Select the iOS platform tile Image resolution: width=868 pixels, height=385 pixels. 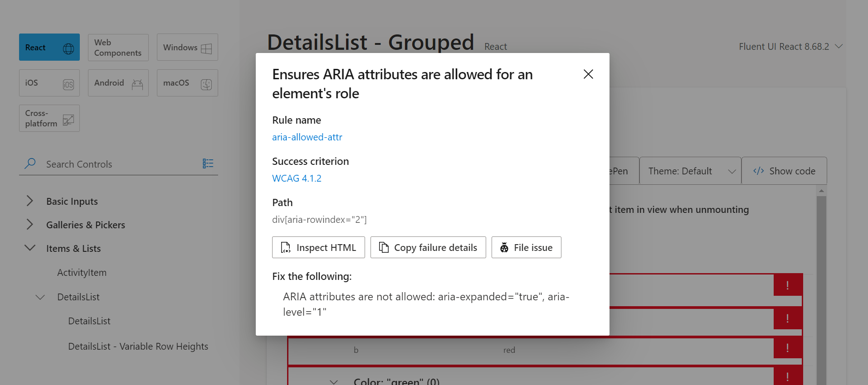pos(49,83)
